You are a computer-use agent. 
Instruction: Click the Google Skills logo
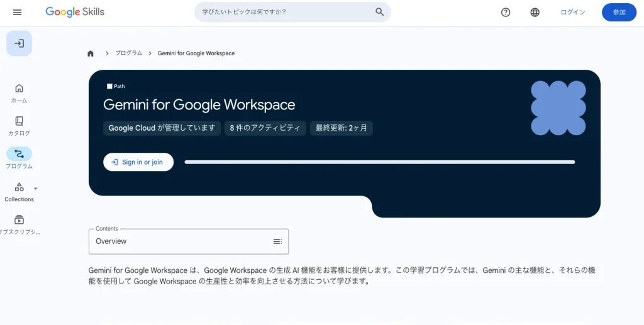[x=75, y=12]
